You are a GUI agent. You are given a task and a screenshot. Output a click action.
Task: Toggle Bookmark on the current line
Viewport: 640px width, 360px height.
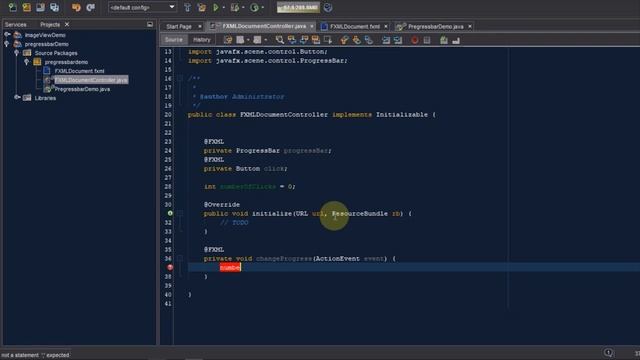pyautogui.click(x=369, y=40)
